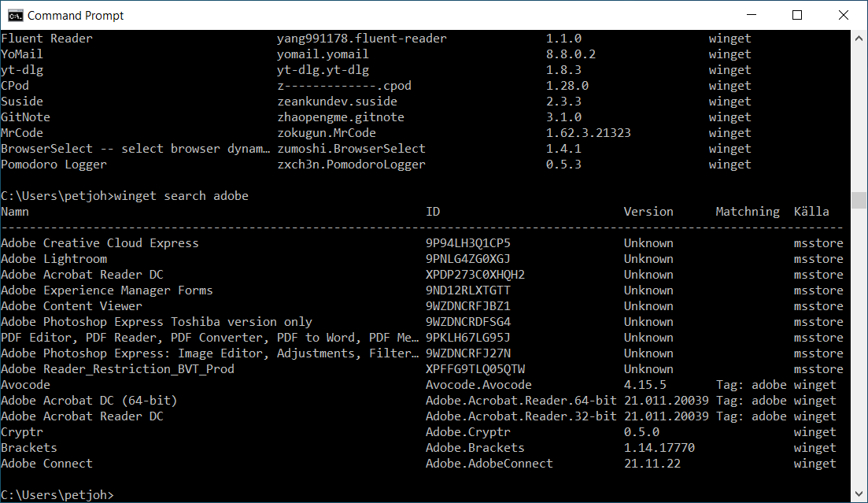
Task: Click ID 'Adobe.Brackets'
Action: point(475,448)
